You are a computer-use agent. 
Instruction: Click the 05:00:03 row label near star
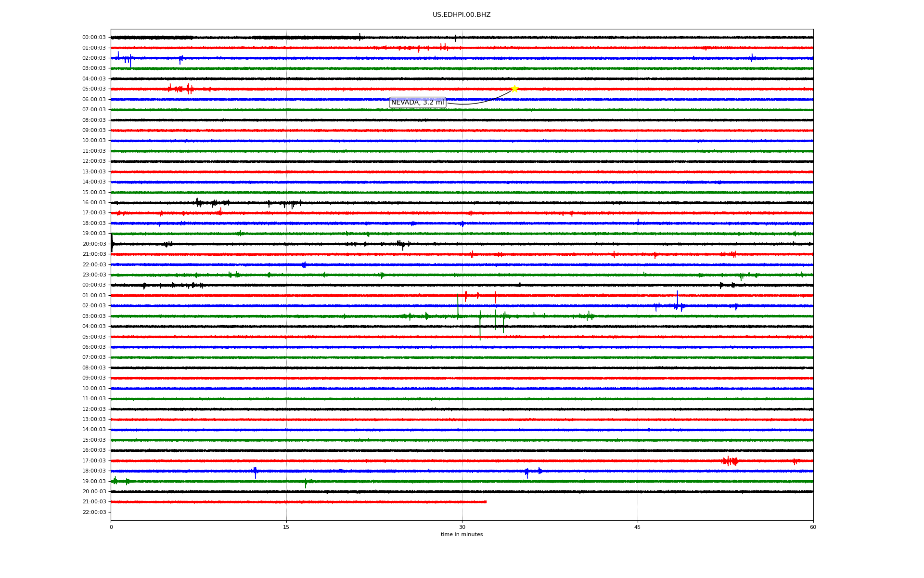coord(94,89)
